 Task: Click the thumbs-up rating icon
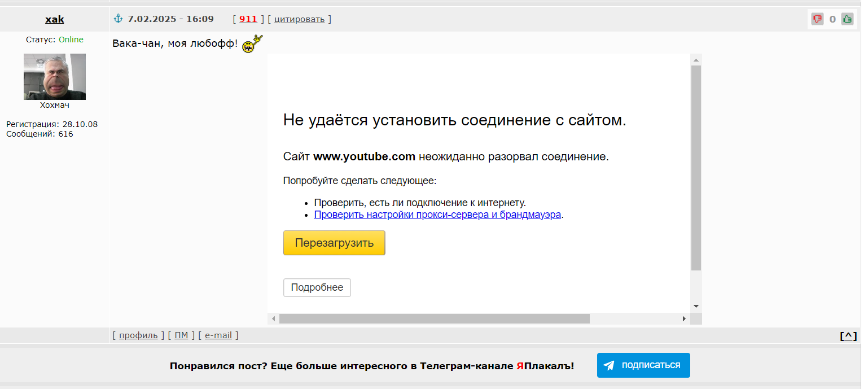pos(847,19)
